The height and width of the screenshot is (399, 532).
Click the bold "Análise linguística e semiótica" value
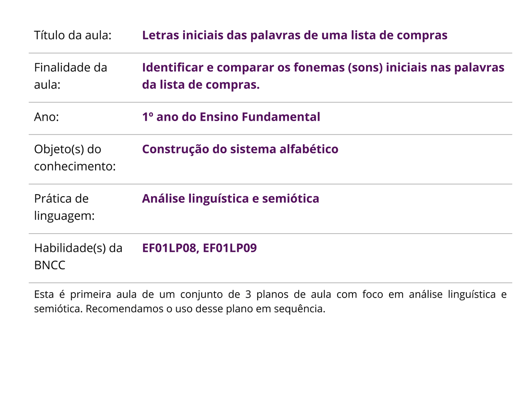(231, 199)
